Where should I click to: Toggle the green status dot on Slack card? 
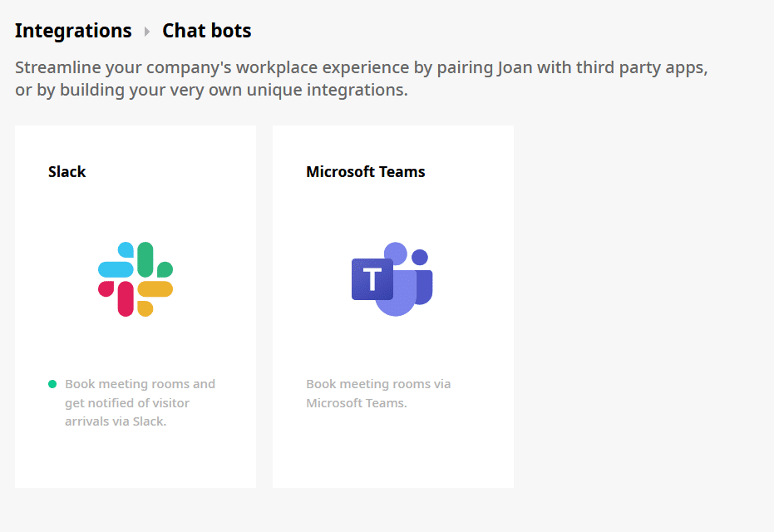point(51,383)
